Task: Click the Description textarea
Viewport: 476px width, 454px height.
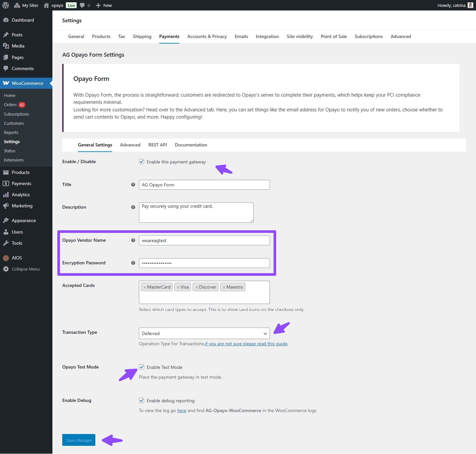Action: click(x=196, y=213)
